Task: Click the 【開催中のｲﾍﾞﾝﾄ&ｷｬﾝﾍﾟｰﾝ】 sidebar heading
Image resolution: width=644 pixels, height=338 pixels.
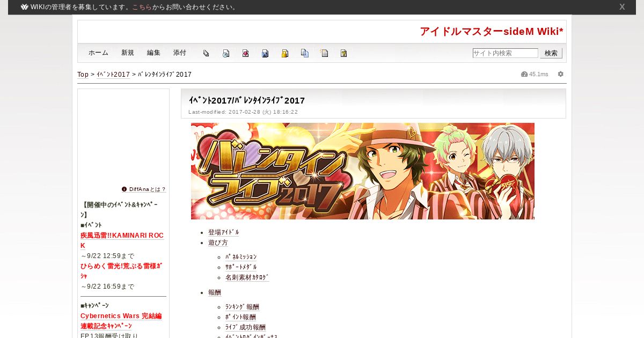Action: 119,209
